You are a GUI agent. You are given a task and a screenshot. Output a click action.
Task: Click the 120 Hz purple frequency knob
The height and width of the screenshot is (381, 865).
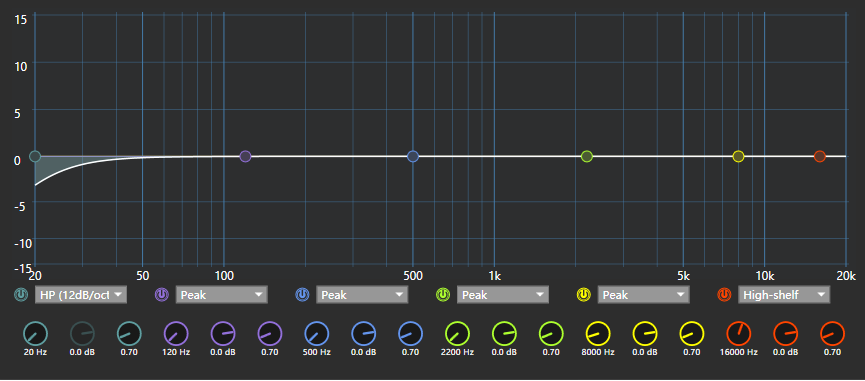coord(176,334)
